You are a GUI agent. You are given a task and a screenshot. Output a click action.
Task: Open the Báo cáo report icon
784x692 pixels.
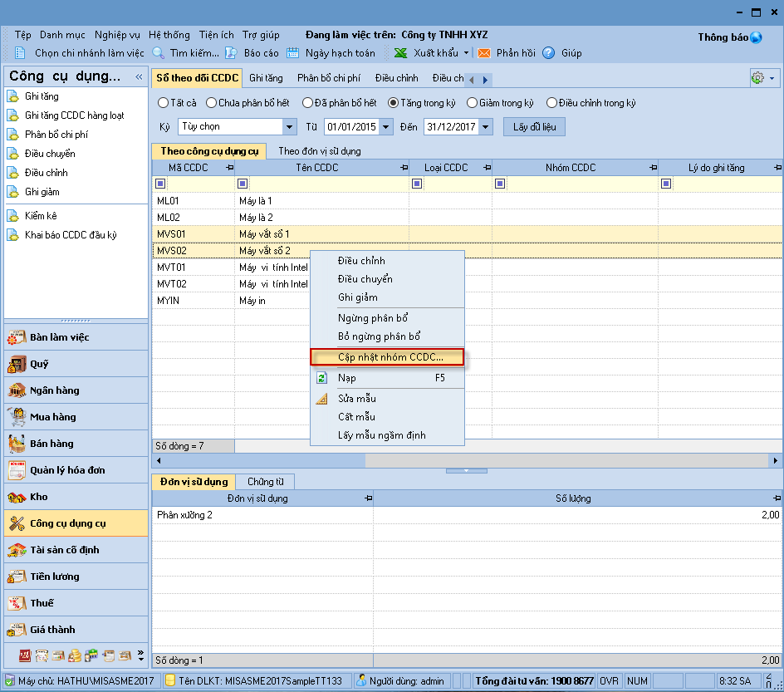[233, 53]
